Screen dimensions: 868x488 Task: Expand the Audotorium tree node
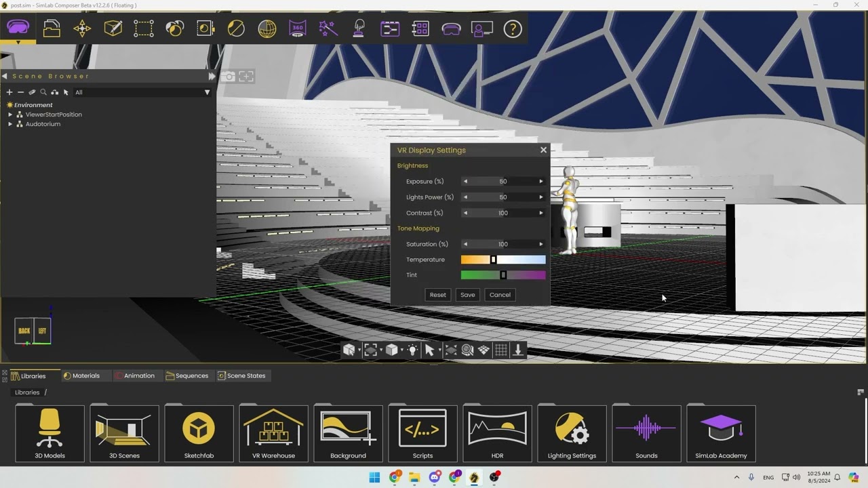[10, 124]
